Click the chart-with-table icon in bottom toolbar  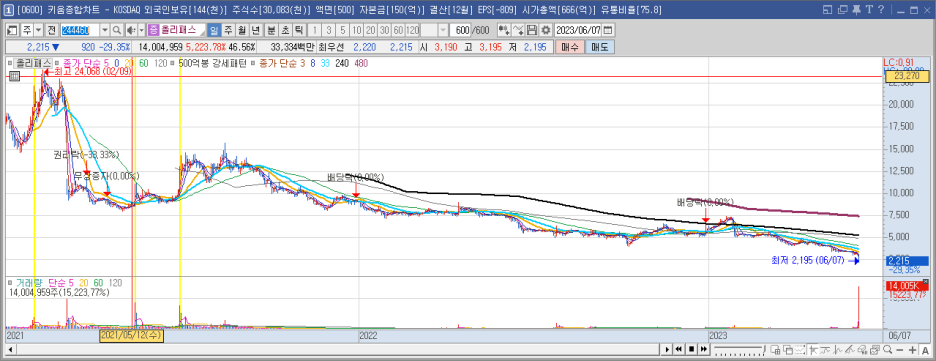pos(775,349)
